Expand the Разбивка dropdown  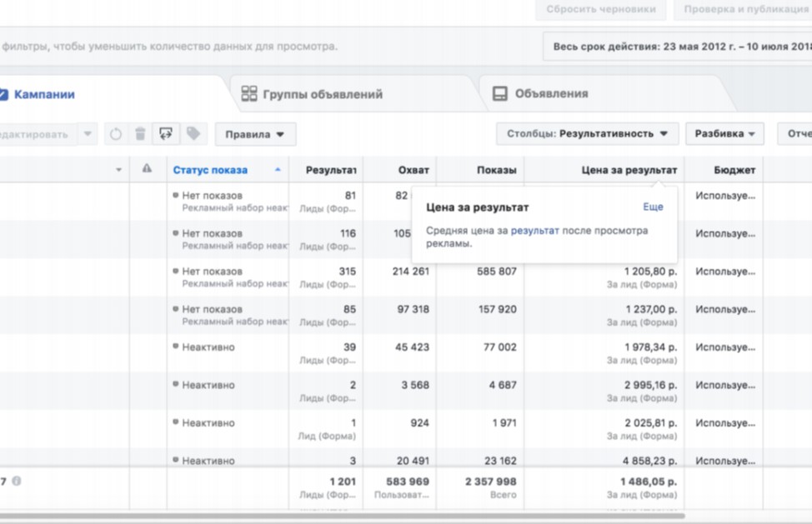tap(724, 133)
